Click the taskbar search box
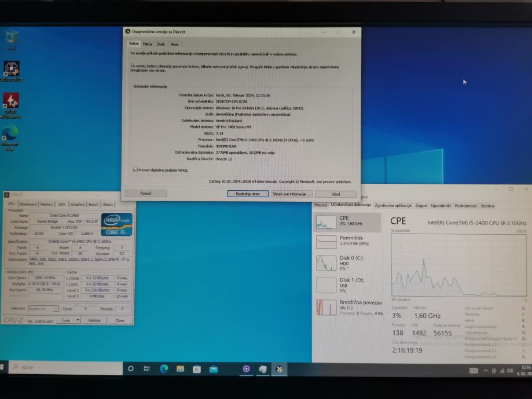This screenshot has width=532, height=399. [x=65, y=367]
